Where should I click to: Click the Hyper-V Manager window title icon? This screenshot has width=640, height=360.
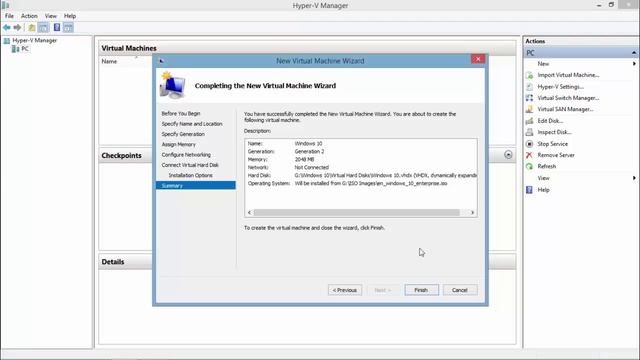[x=6, y=5]
